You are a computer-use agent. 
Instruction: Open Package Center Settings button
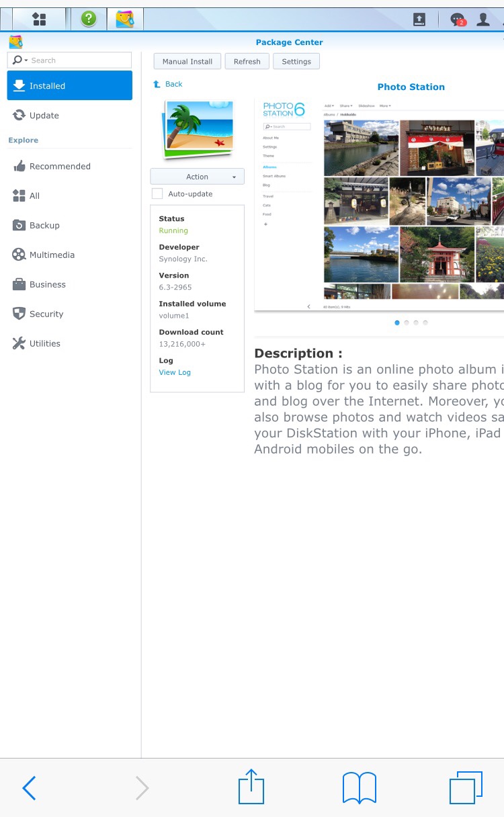[x=296, y=61]
